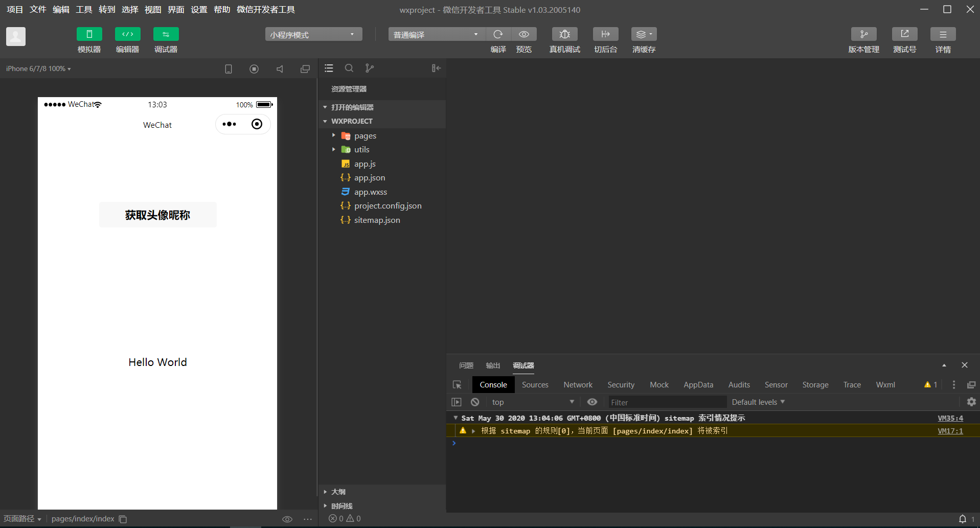Open project.config.json file
Screen dimensions: 980x528
pyautogui.click(x=382, y=205)
